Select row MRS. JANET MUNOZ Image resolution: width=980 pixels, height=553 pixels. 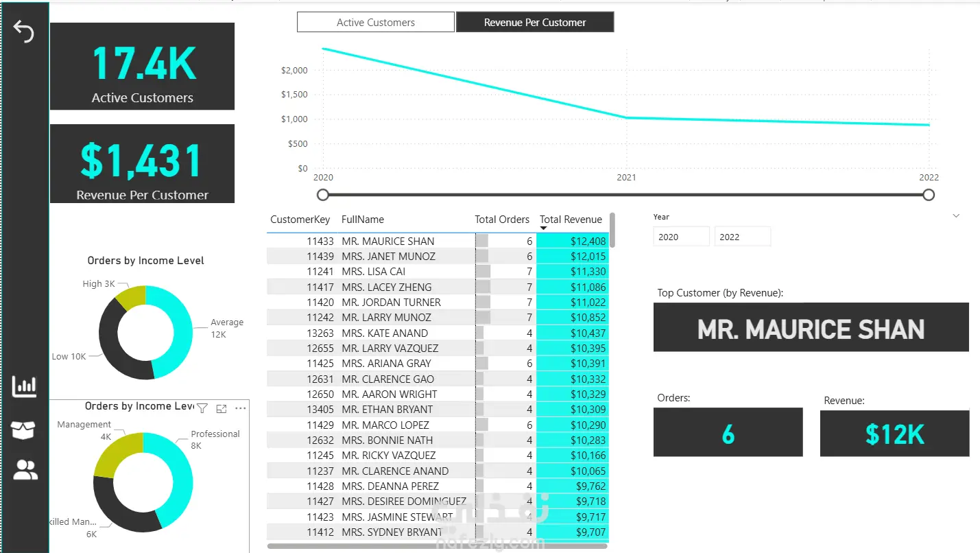click(x=438, y=256)
